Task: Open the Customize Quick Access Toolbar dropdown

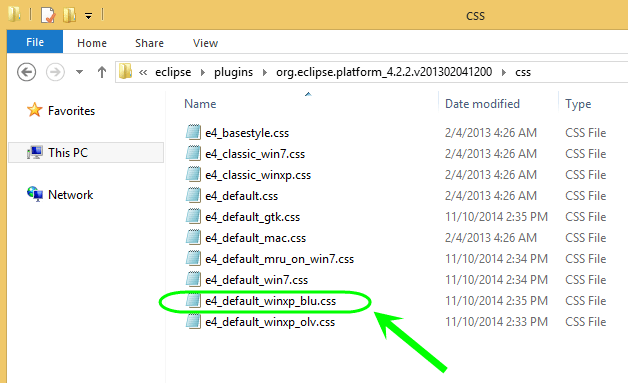Action: pos(88,16)
